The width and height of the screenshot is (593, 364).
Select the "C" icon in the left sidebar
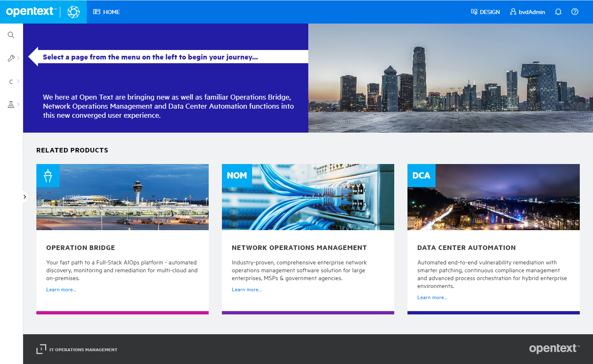[11, 81]
